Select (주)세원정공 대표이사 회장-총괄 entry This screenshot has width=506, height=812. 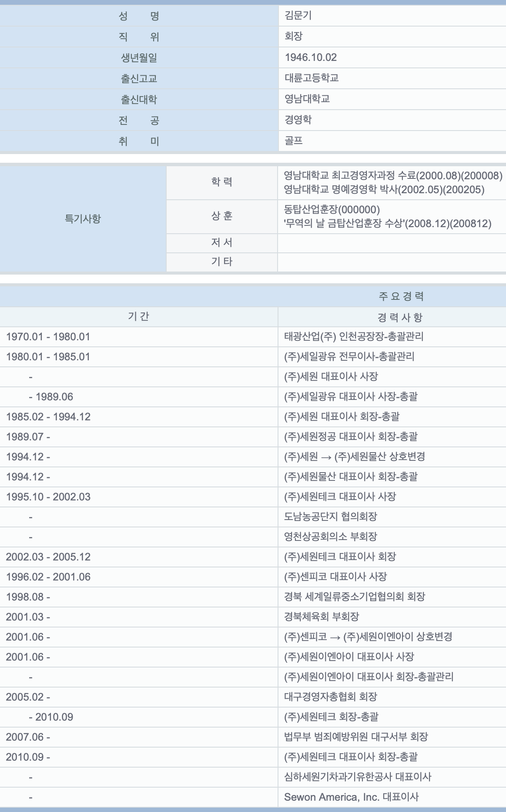pos(351,436)
